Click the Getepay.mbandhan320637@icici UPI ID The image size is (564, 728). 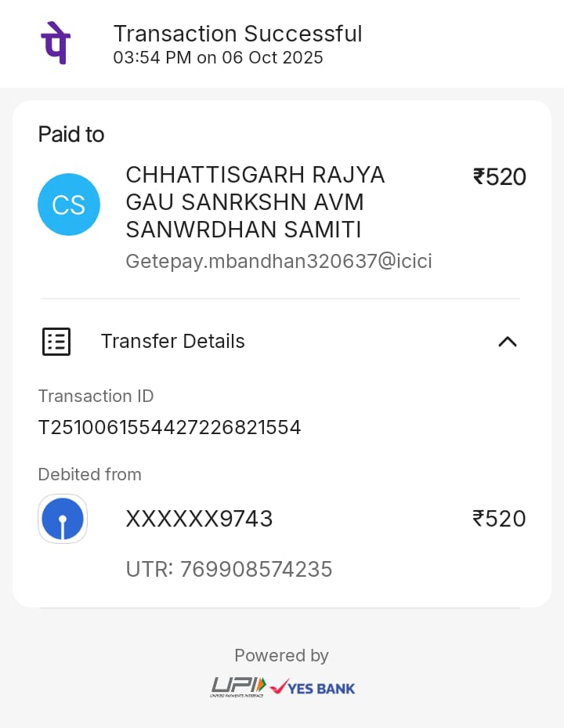point(279,261)
